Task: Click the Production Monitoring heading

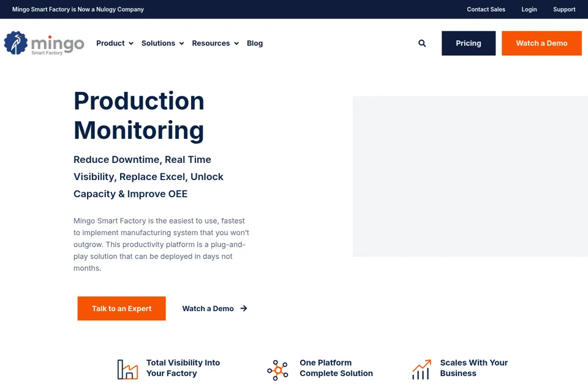Action: tap(139, 116)
